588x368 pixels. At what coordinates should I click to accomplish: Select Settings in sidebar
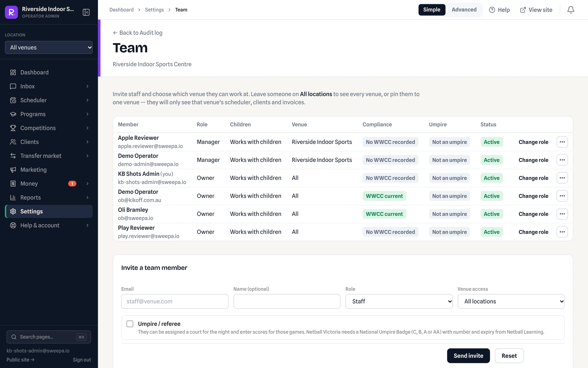49,211
